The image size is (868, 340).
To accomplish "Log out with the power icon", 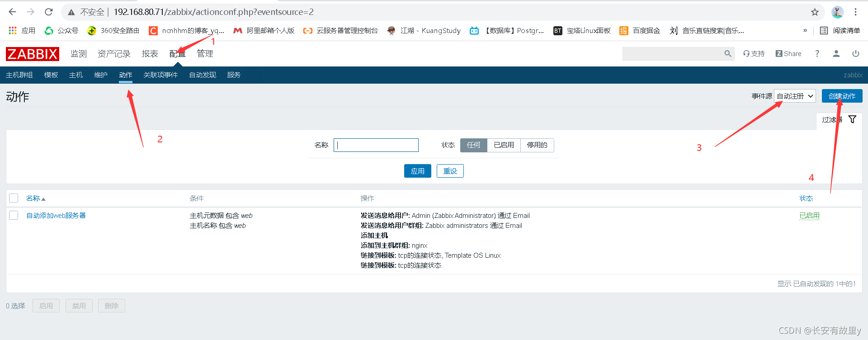I will click(x=856, y=53).
